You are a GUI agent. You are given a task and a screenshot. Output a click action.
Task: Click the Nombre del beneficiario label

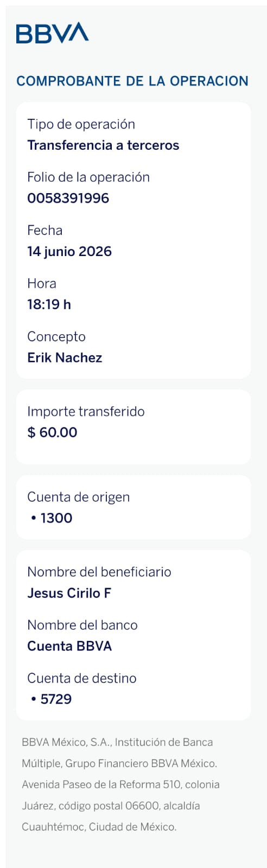(99, 572)
